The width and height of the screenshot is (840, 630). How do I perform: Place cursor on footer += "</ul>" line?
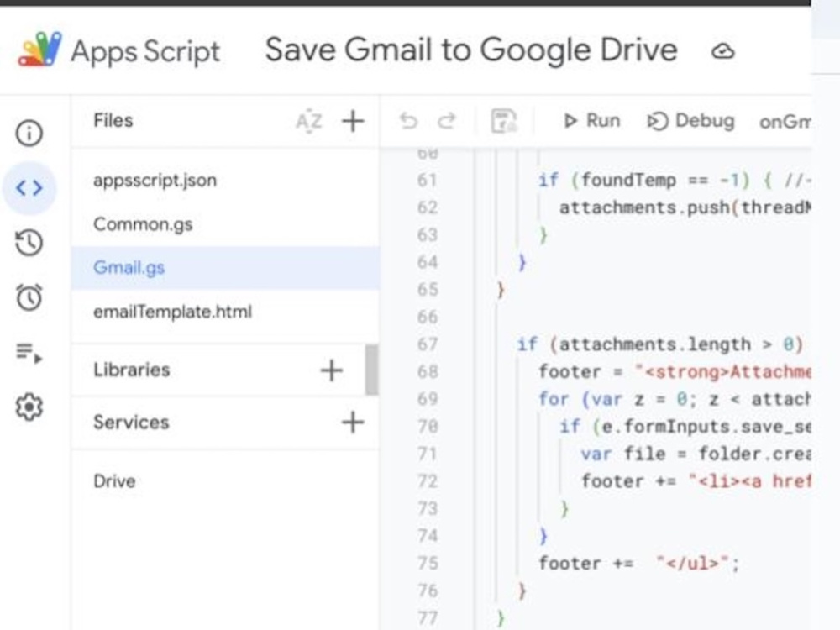tap(638, 563)
